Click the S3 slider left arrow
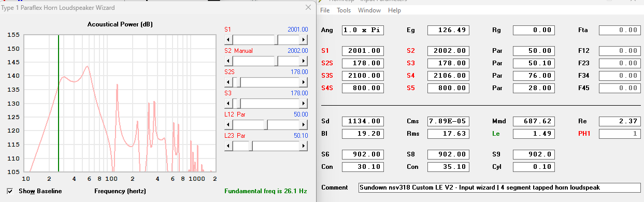 pos(228,104)
